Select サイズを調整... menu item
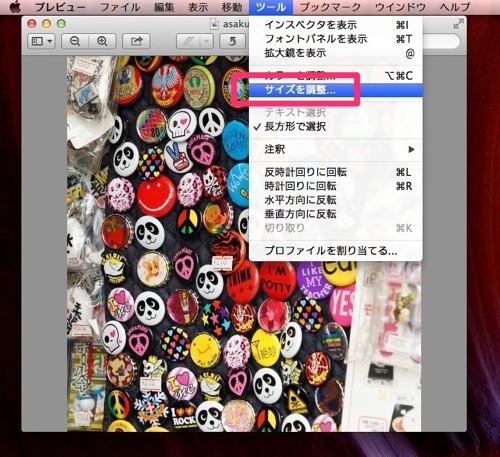Viewport: 500px width, 457px height. (x=336, y=90)
